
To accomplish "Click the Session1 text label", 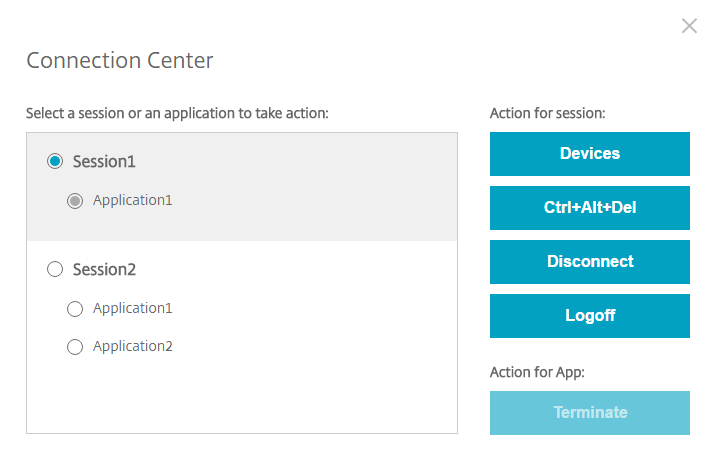I will 104,161.
